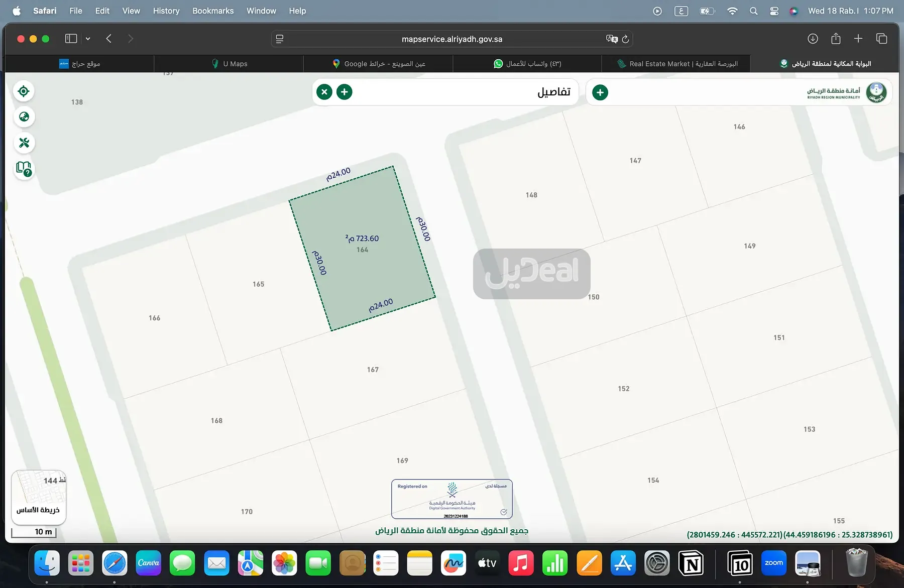904x588 pixels.
Task: Click the Digital Government Authority registration badge
Action: tap(452, 499)
